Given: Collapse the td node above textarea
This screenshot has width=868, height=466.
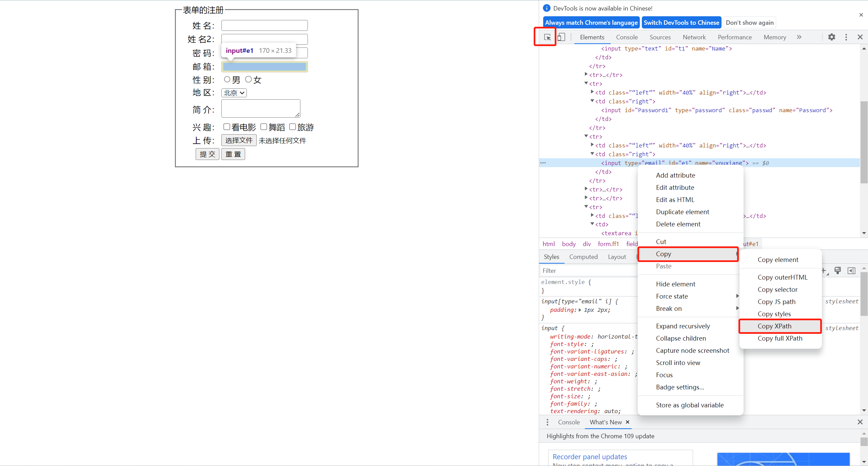Looking at the screenshot, I should (592, 224).
